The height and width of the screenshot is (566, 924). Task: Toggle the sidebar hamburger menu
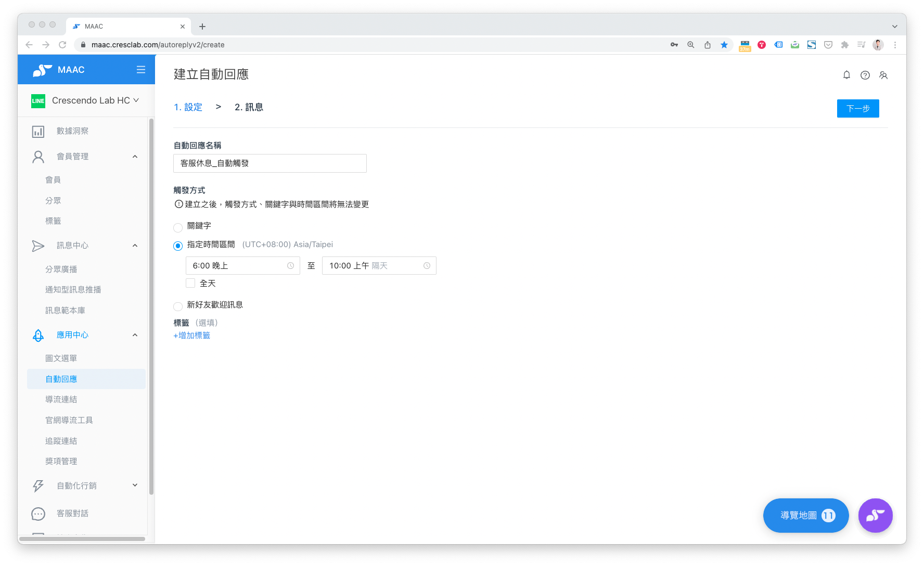[x=141, y=70]
